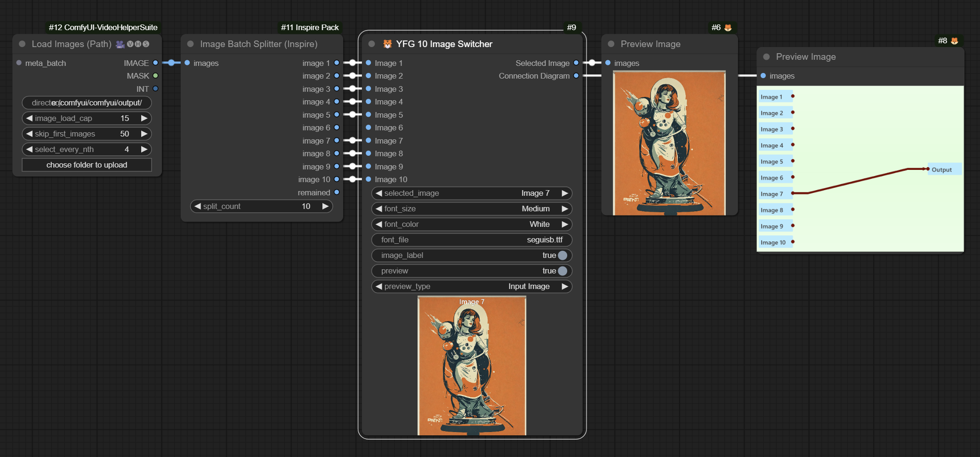Select next selected_image option
Screen dimensions: 980x457
point(565,193)
